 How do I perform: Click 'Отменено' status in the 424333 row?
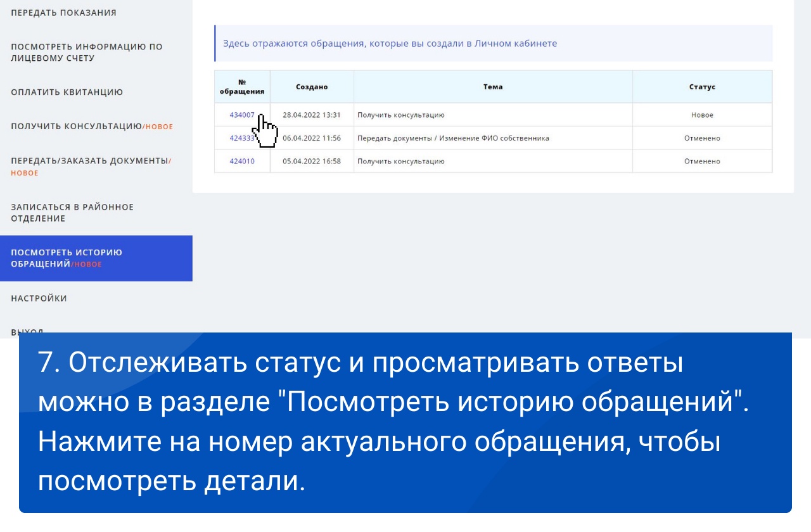point(702,138)
